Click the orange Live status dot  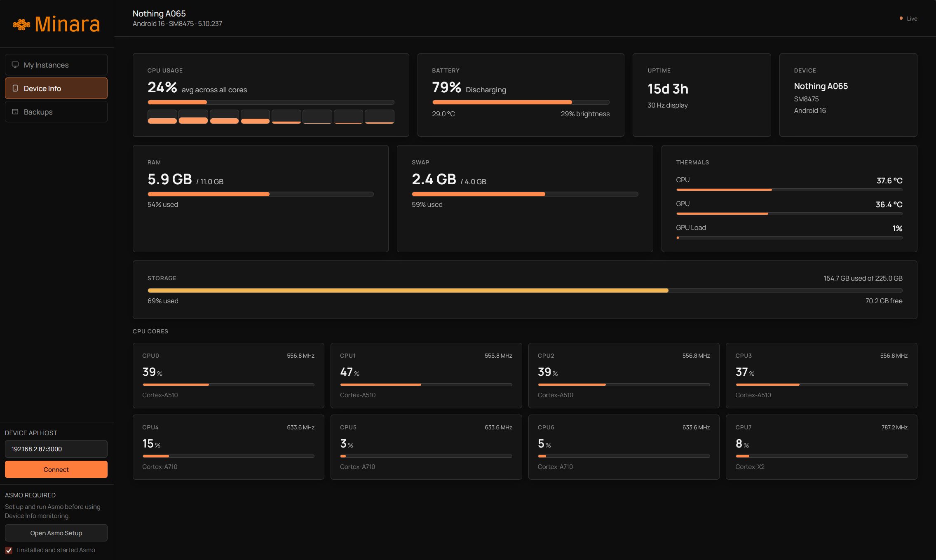tap(901, 18)
